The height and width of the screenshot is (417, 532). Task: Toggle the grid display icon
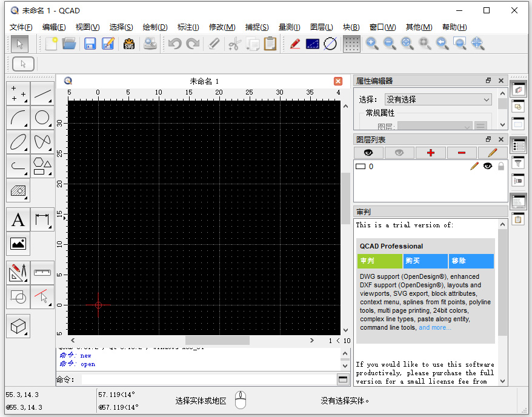[351, 43]
